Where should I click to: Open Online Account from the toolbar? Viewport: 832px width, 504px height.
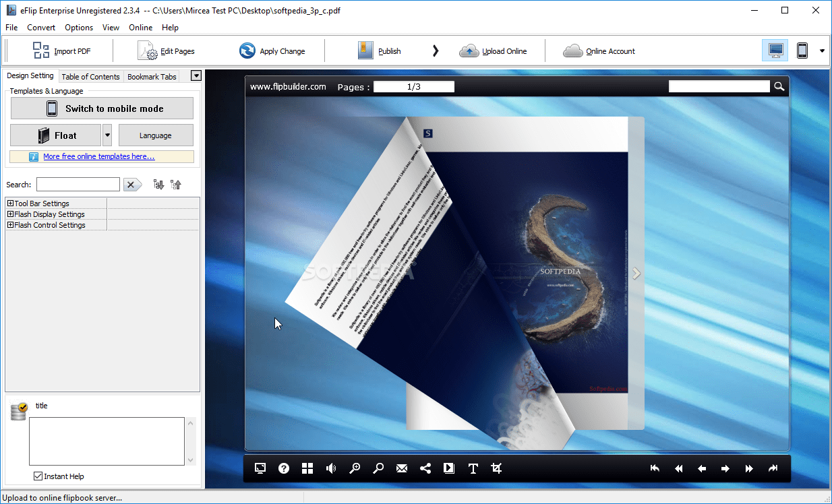599,51
